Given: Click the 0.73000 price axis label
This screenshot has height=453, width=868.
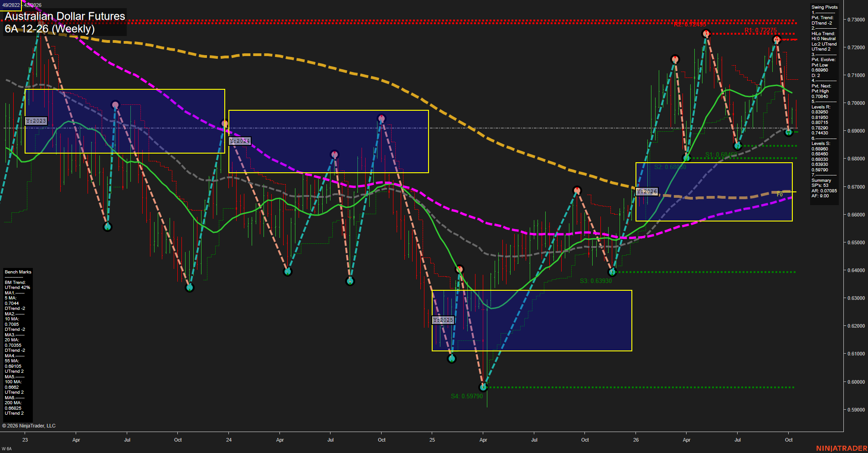Looking at the screenshot, I should pyautogui.click(x=856, y=20).
